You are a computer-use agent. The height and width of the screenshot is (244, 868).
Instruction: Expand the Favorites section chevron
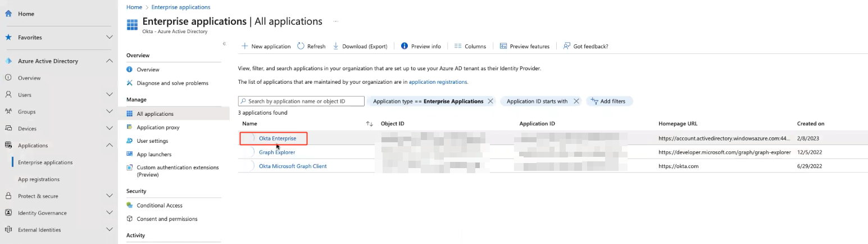pos(110,37)
